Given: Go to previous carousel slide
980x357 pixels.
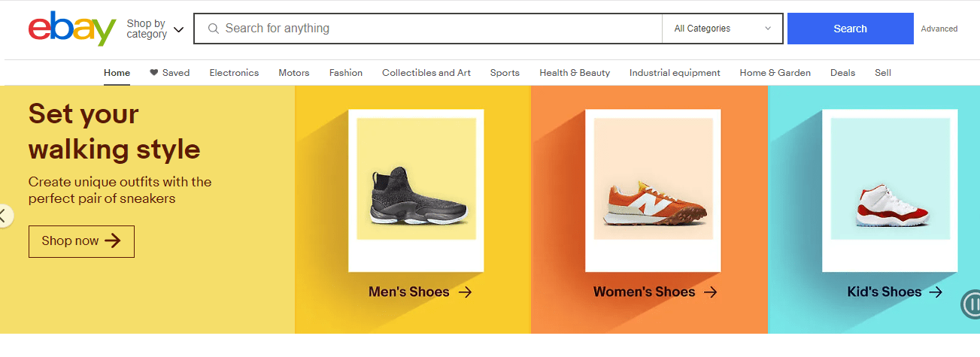Looking at the screenshot, I should coord(5,216).
